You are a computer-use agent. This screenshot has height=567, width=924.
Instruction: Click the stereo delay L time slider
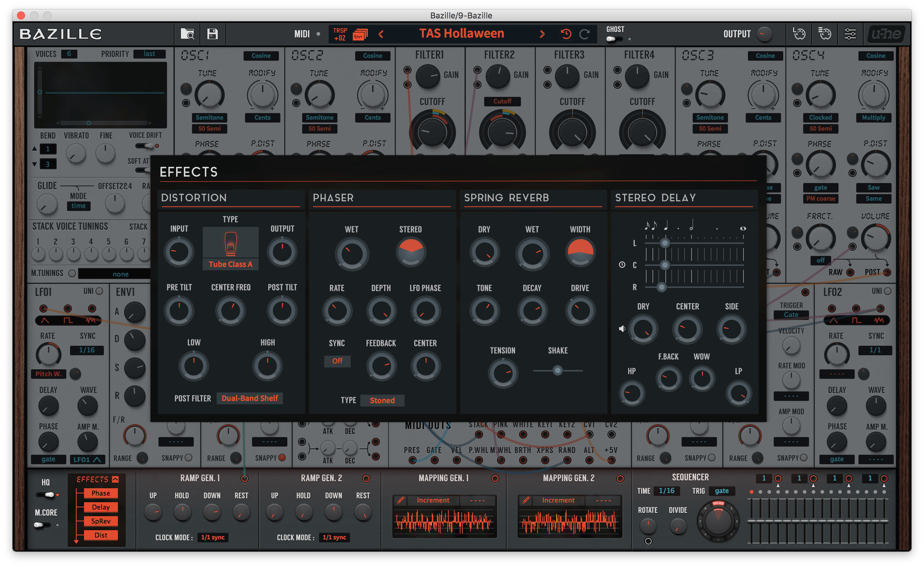point(694,243)
